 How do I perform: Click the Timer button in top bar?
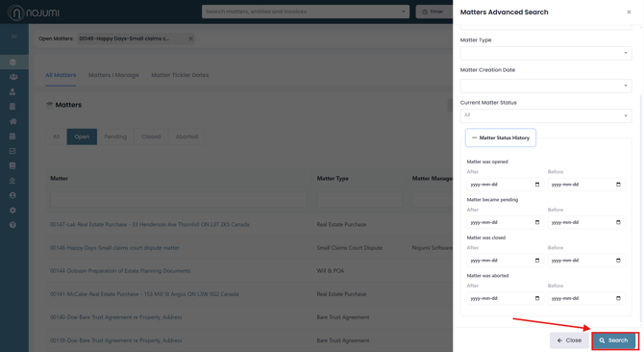point(433,12)
